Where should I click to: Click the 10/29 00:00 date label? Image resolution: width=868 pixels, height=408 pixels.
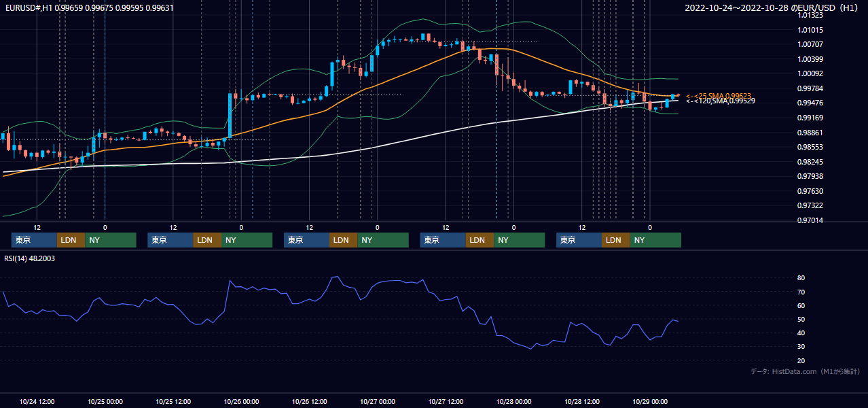[x=650, y=402]
